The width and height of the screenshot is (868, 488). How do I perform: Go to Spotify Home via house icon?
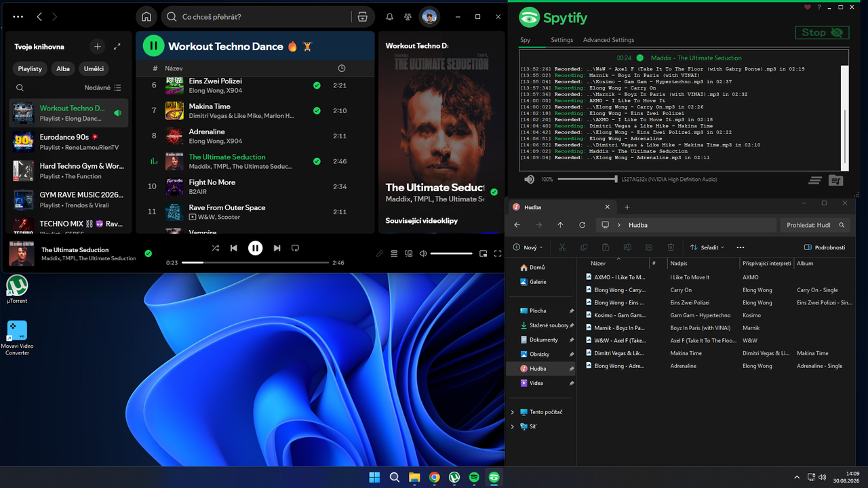pos(146,17)
